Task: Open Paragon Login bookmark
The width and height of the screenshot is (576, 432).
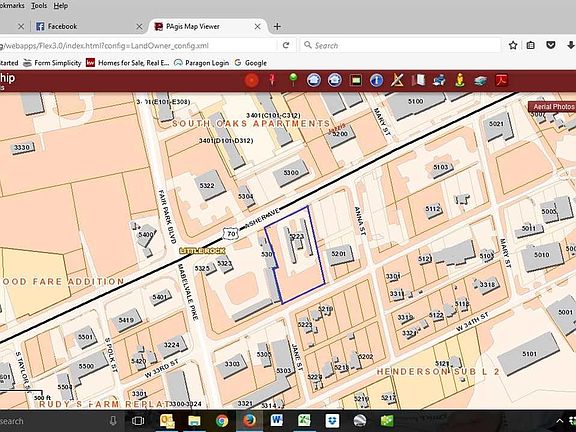Action: point(201,63)
